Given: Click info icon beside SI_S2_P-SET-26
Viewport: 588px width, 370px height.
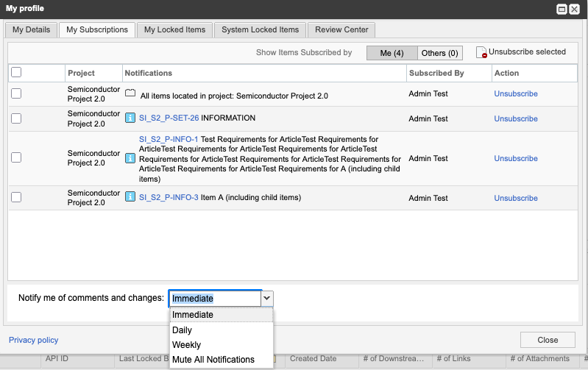Looking at the screenshot, I should pyautogui.click(x=130, y=118).
